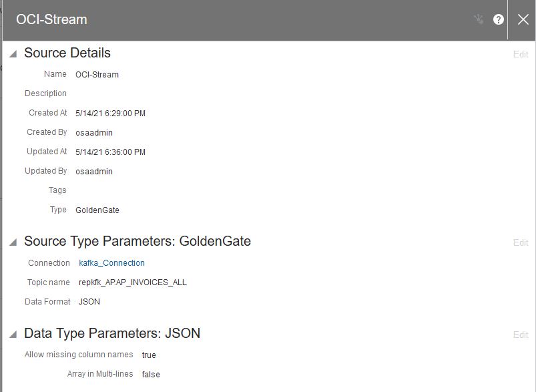Close the OCI-Stream details panel
This screenshot has height=392, width=536.
point(523,19)
